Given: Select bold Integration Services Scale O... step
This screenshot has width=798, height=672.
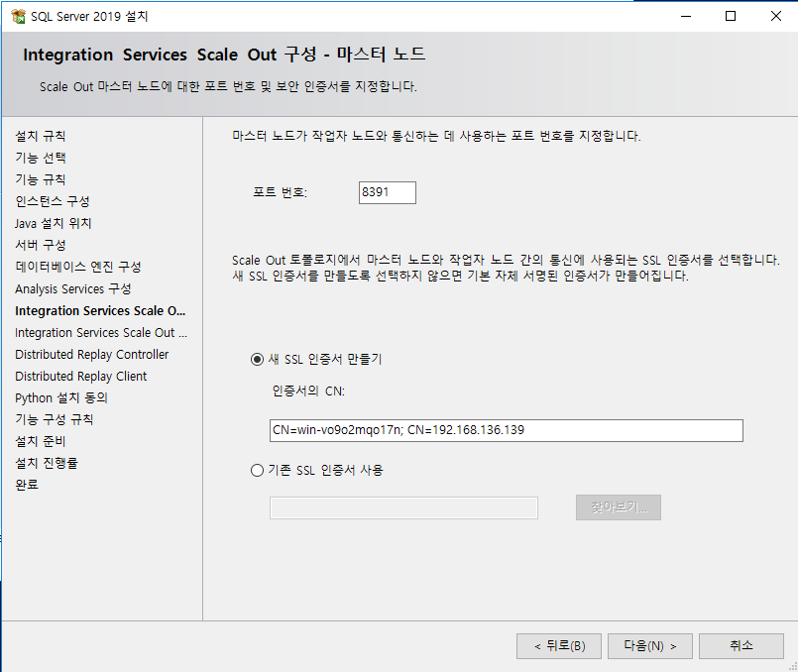Looking at the screenshot, I should [x=100, y=311].
